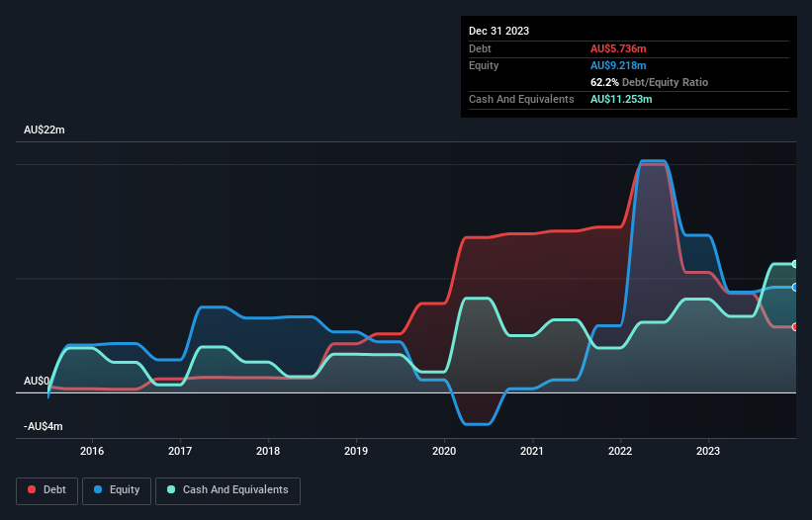
Task: Click the tooltip Debt row label
Action: 480,48
